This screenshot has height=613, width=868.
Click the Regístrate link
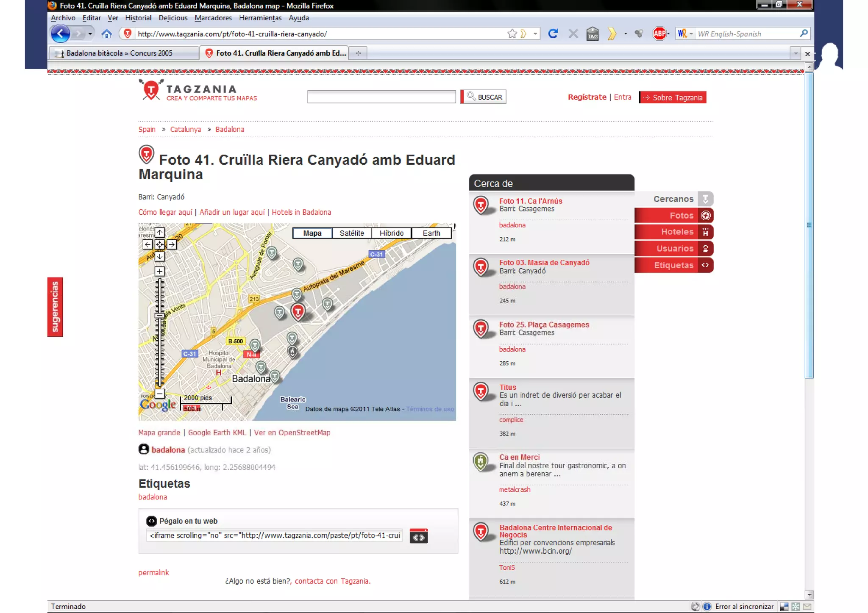pos(587,97)
